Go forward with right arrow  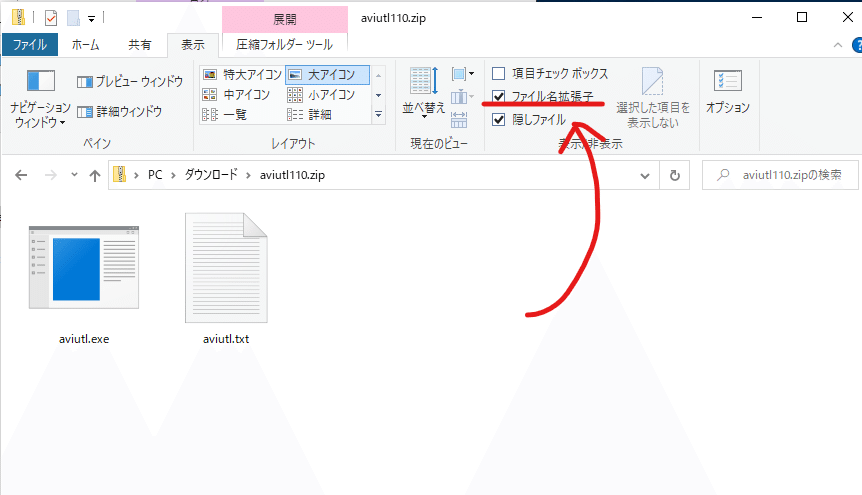point(50,175)
